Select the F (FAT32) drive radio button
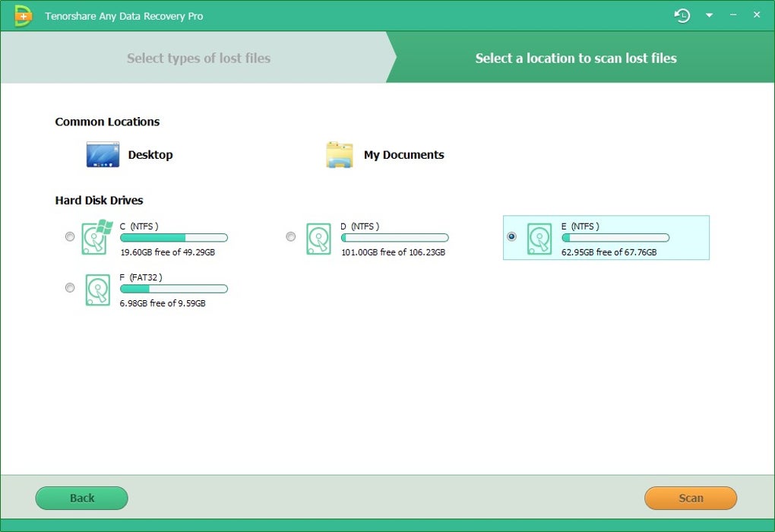This screenshot has width=775, height=532. [x=70, y=287]
